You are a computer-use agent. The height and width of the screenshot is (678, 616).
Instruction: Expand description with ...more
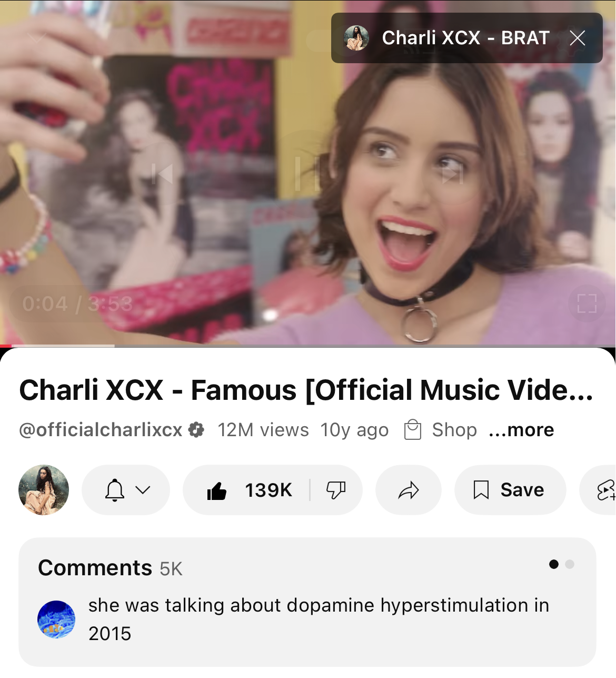(521, 430)
